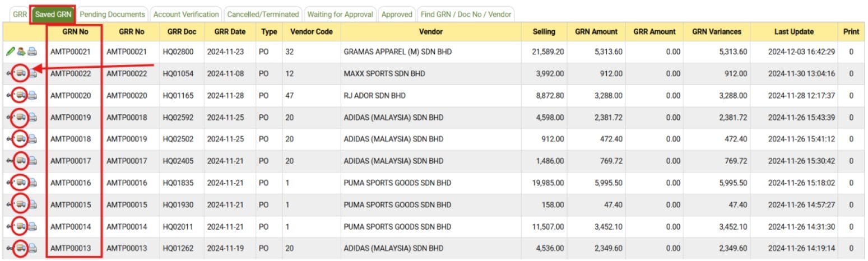The image size is (868, 261).
Task: Click the GRN Variances column header
Action: (x=716, y=32)
